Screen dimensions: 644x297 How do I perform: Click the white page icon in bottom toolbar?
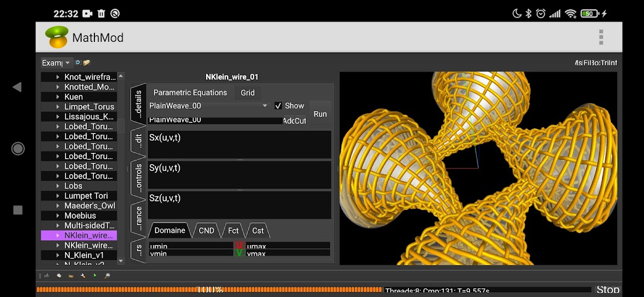pos(59,276)
